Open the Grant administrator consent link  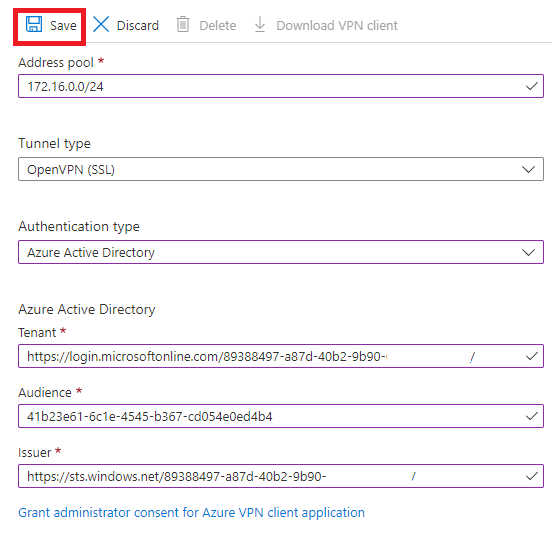(192, 512)
